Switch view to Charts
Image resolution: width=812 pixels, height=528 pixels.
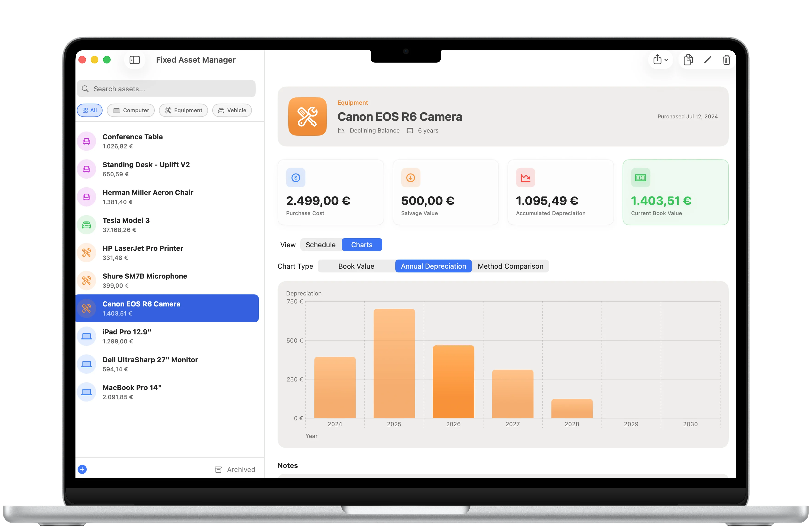click(x=362, y=245)
